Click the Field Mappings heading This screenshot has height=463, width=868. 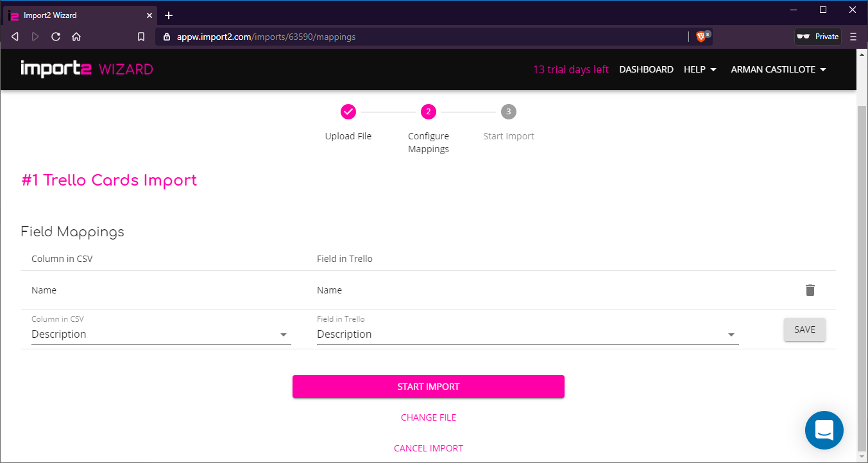72,232
